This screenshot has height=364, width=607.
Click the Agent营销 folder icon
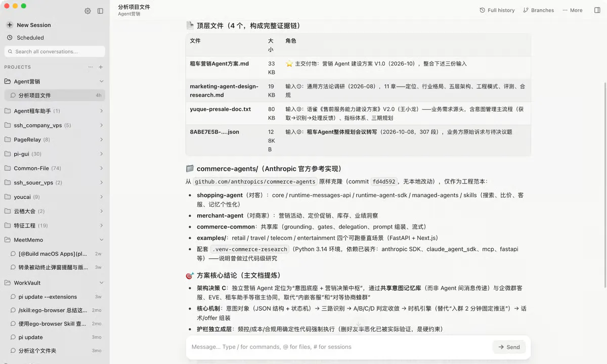[x=8, y=81]
